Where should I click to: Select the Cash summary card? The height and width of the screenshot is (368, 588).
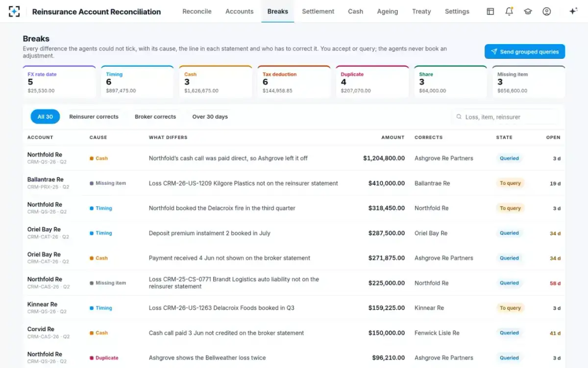click(216, 82)
